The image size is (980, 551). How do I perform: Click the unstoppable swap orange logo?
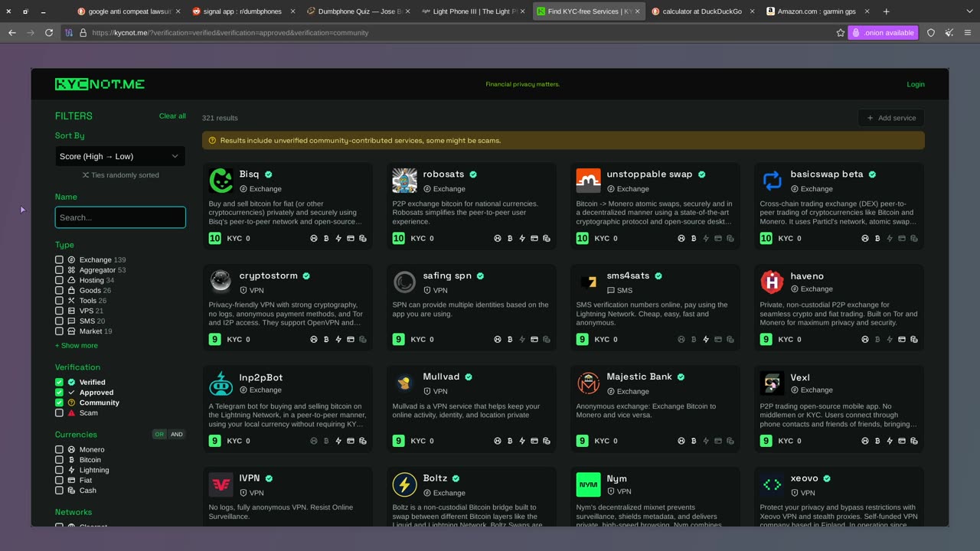click(x=588, y=181)
